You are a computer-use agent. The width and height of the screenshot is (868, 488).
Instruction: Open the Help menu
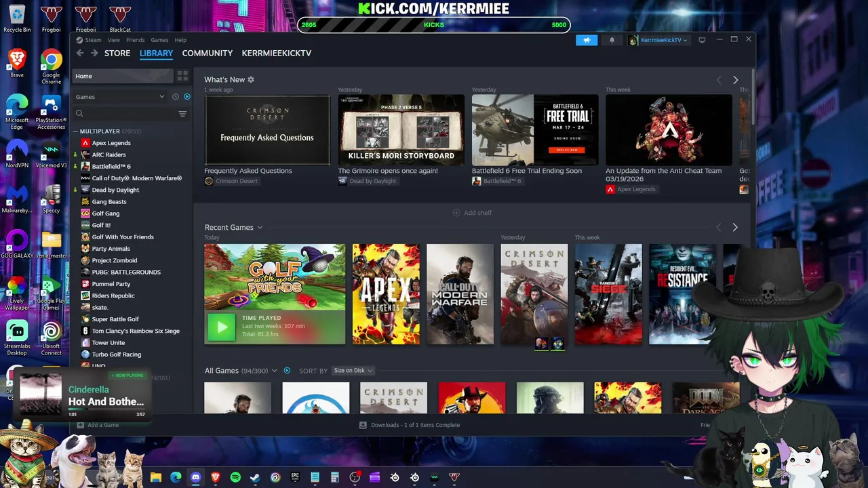[180, 40]
